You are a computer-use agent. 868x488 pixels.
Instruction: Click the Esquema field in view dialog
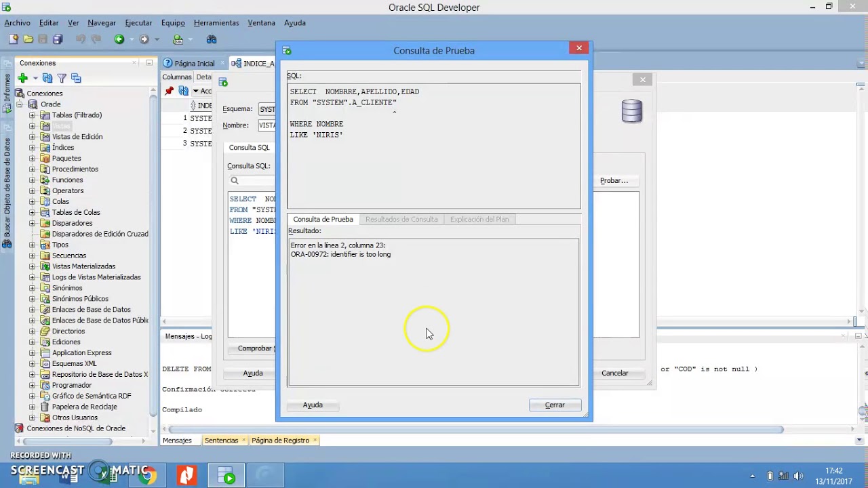[267, 108]
